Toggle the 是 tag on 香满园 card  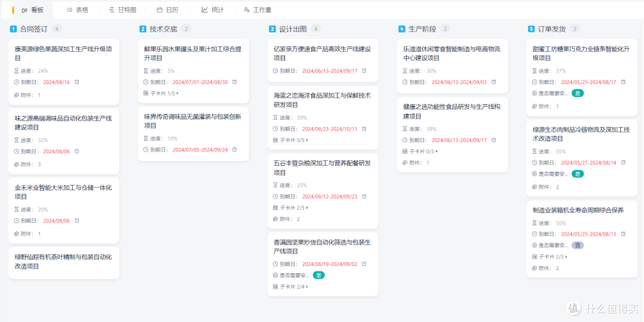point(318,275)
